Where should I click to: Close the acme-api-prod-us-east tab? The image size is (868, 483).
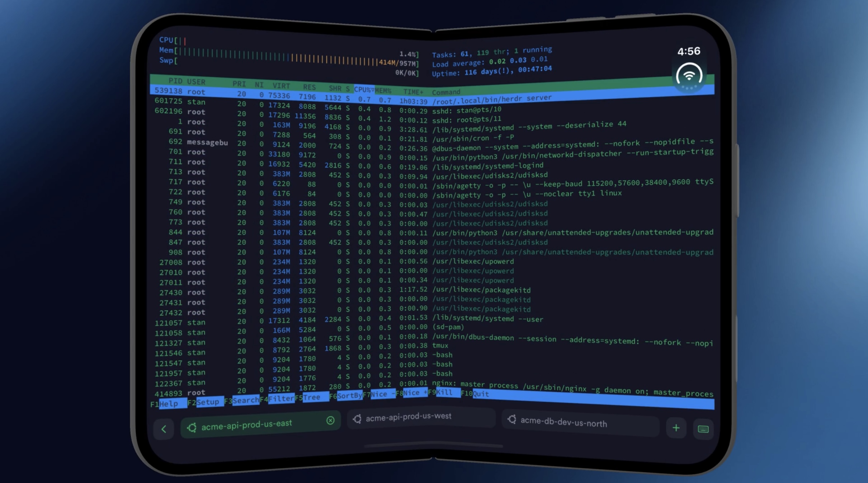click(330, 421)
